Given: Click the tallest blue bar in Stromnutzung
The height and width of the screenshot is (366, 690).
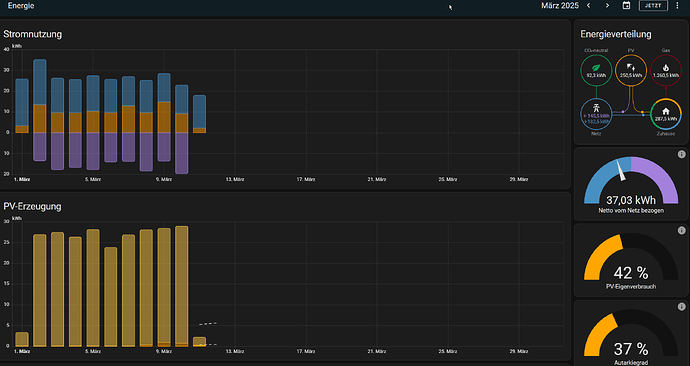Looking at the screenshot, I should (40, 82).
